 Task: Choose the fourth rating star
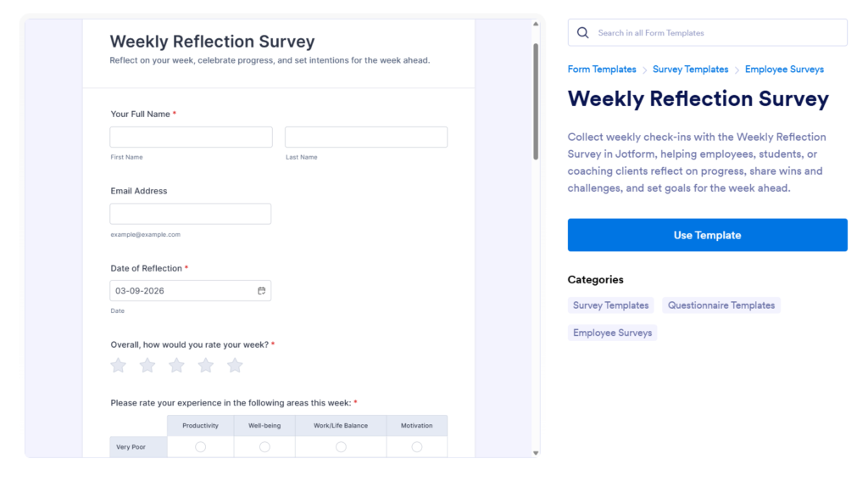[x=206, y=366]
